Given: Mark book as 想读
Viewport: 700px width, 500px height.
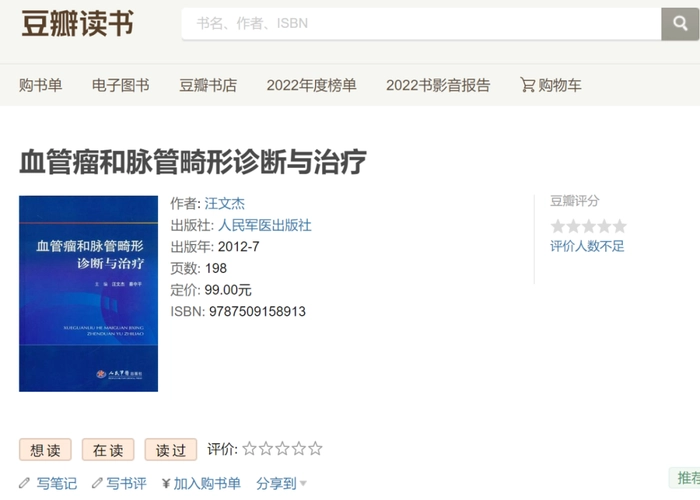Looking at the screenshot, I should pyautogui.click(x=45, y=450).
